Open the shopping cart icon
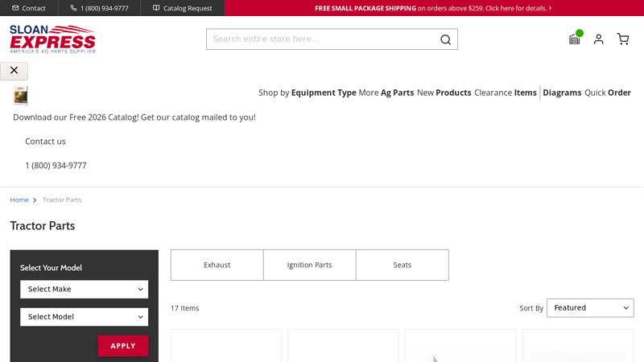The width and height of the screenshot is (644, 362). click(x=622, y=39)
